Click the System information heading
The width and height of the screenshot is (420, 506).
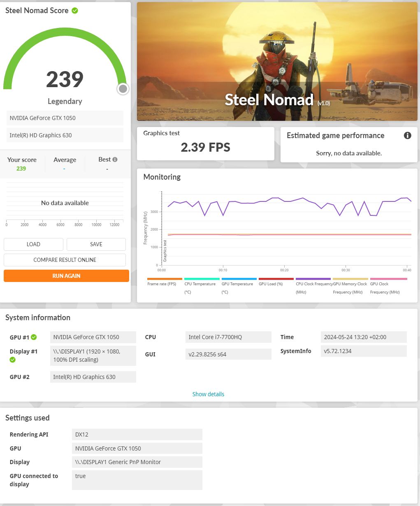pos(38,318)
